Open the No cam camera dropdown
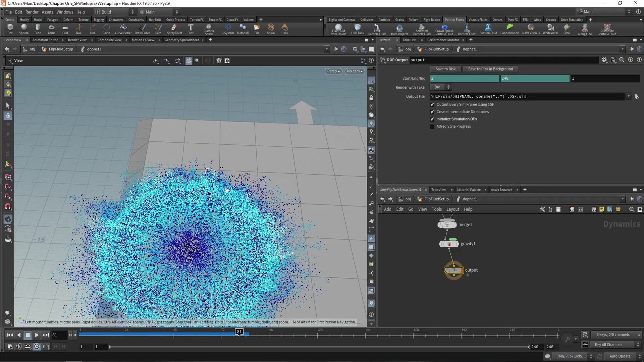Image resolution: width=644 pixels, height=362 pixels. point(355,71)
